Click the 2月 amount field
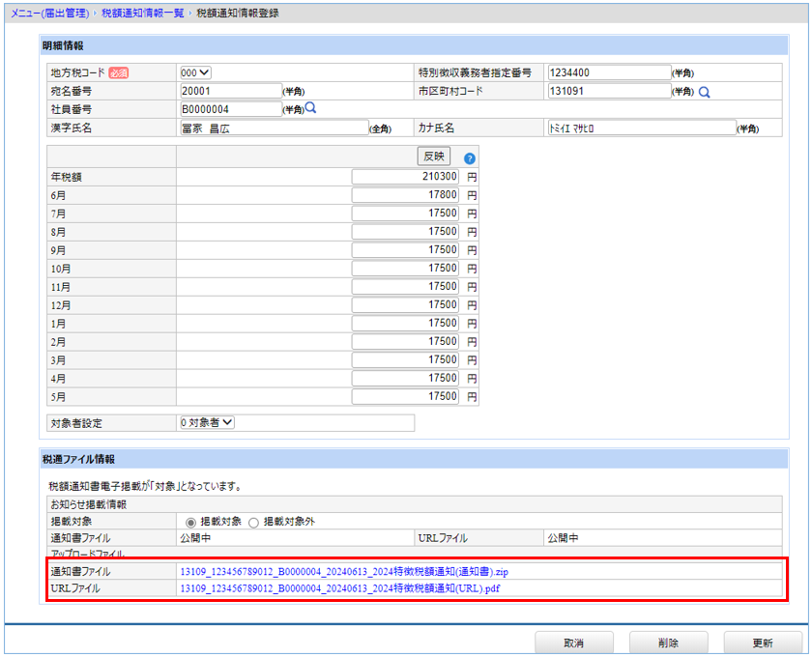The image size is (812, 657). pyautogui.click(x=405, y=342)
